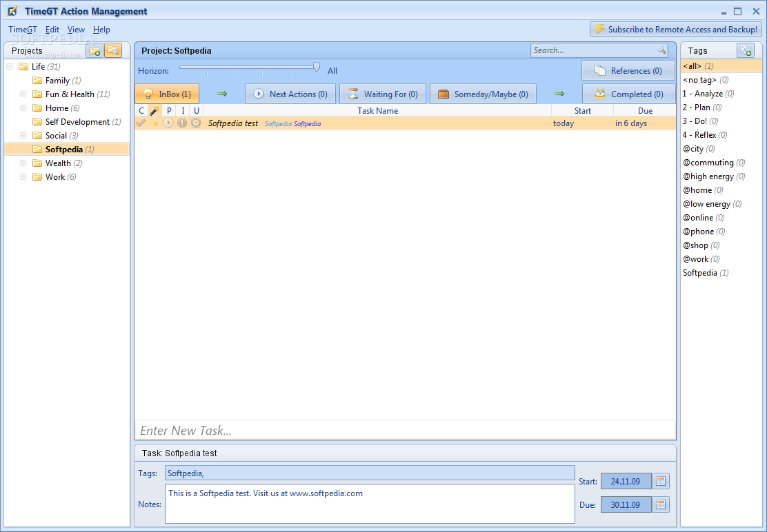Screen dimensions: 767x532
Task: Click the search projects folder icon
Action: pos(113,50)
